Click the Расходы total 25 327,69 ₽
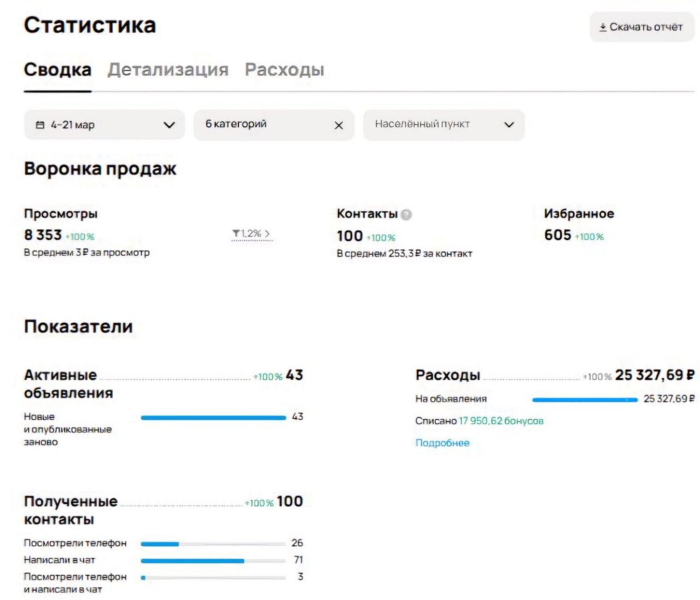700x600 pixels. pos(655,375)
